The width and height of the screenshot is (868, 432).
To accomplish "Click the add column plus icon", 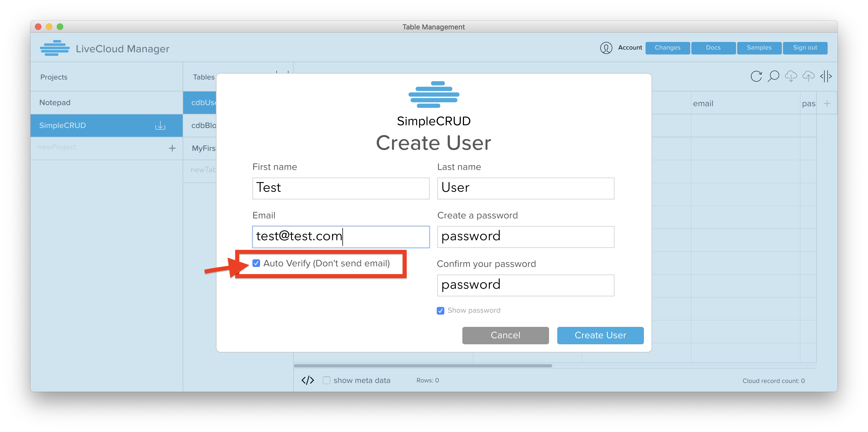I will click(827, 104).
